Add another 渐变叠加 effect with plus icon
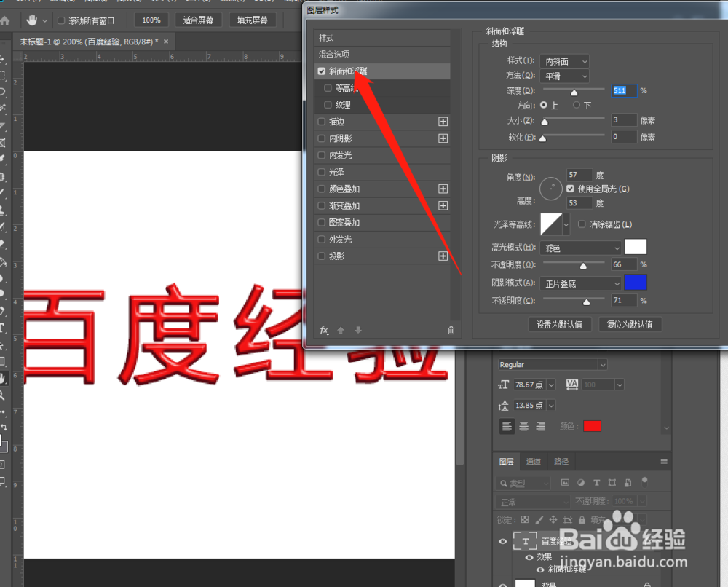 [443, 205]
